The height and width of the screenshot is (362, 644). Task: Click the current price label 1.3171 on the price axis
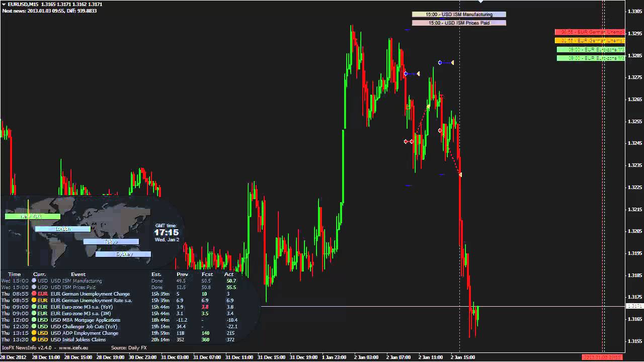633,306
